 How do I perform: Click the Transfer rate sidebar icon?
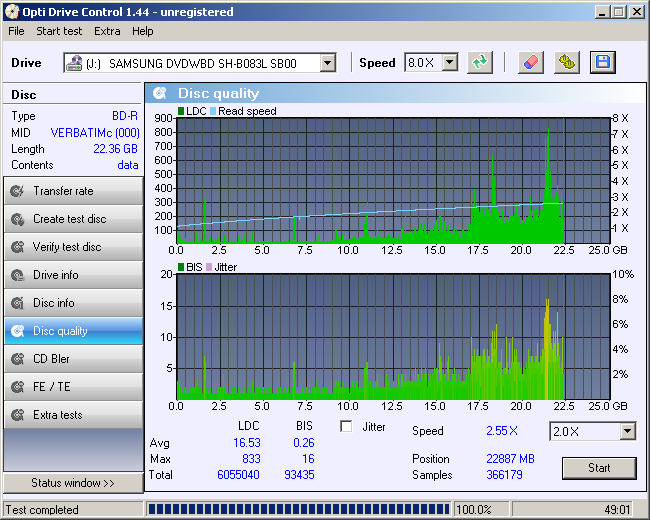click(x=17, y=191)
